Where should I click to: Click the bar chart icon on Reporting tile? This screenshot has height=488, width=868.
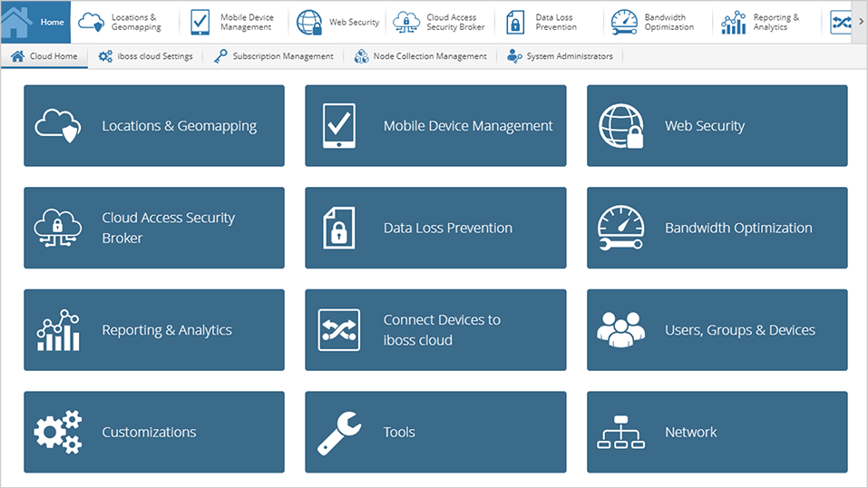point(58,330)
